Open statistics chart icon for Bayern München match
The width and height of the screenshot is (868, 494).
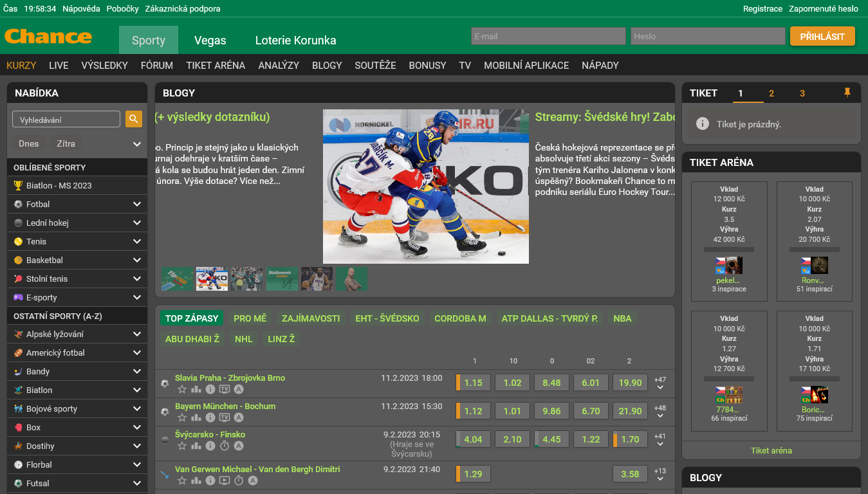point(196,417)
